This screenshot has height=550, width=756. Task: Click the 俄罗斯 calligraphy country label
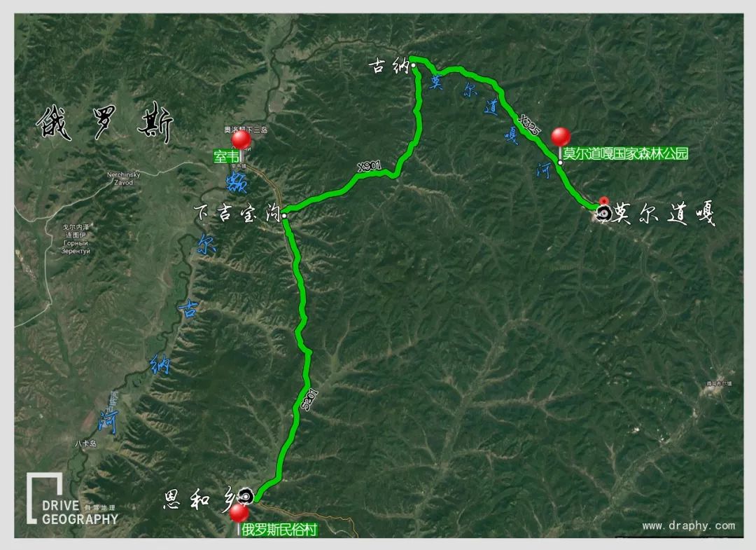coord(104,121)
